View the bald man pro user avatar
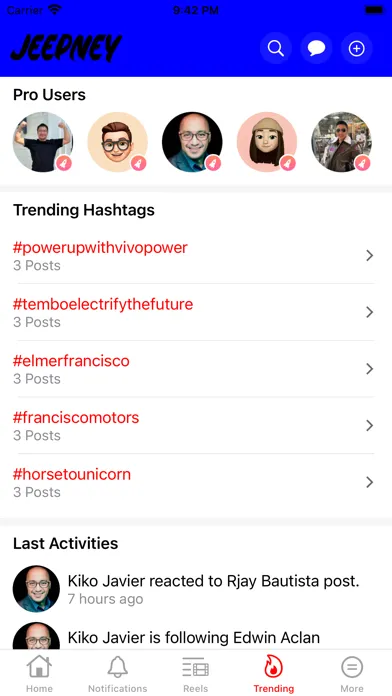 coord(192,142)
